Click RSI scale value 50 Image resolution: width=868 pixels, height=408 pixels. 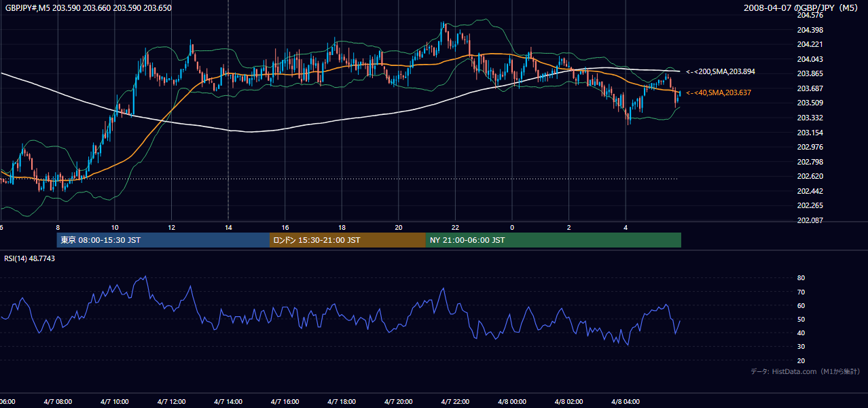[x=801, y=319]
